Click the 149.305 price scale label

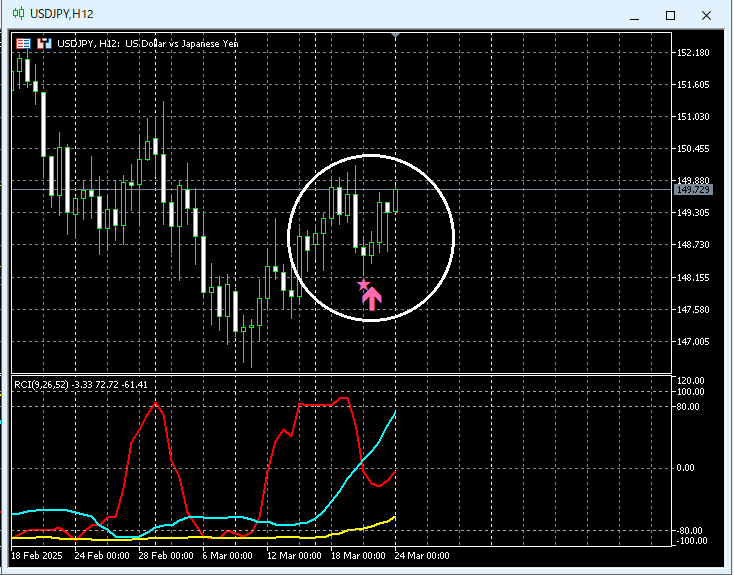click(693, 213)
